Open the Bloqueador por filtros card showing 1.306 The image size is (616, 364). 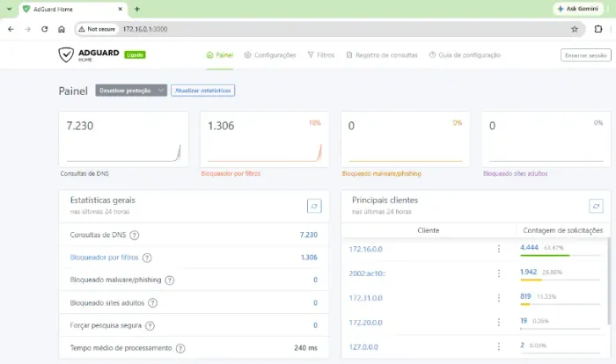tap(264, 140)
